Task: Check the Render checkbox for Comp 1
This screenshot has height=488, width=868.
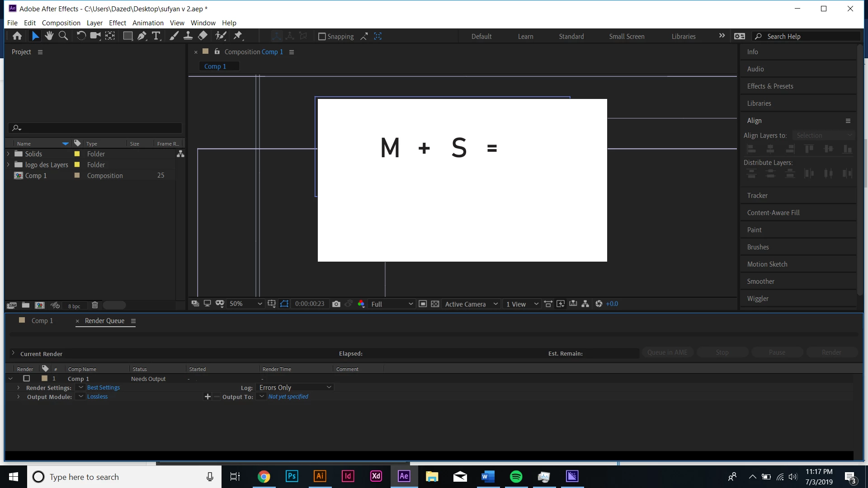Action: (27, 379)
